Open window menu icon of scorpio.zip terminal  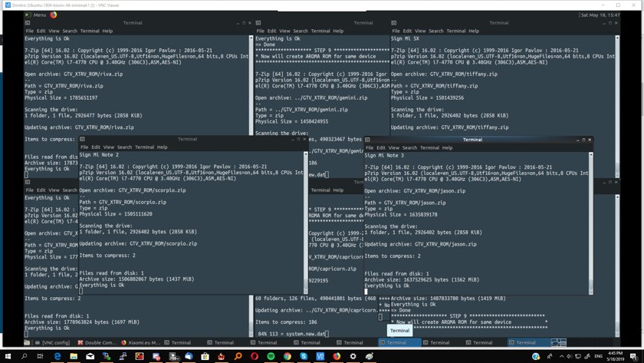click(83, 140)
